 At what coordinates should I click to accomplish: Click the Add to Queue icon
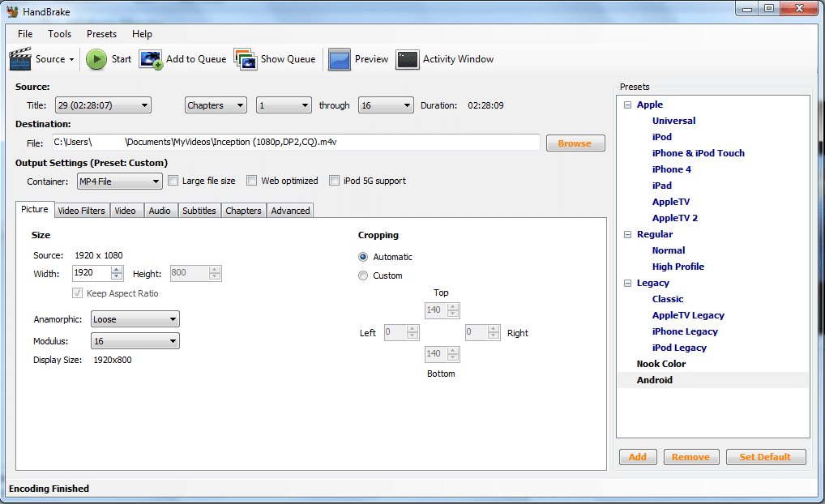click(x=151, y=59)
